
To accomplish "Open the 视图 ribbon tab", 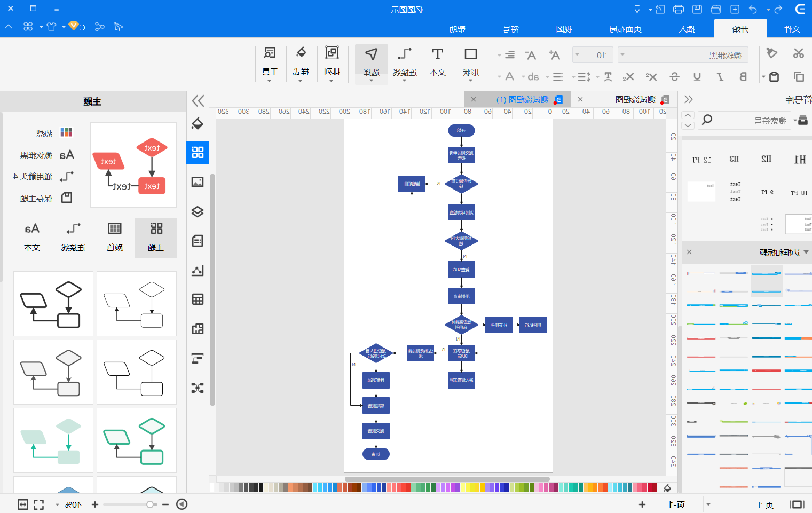I will click(564, 29).
